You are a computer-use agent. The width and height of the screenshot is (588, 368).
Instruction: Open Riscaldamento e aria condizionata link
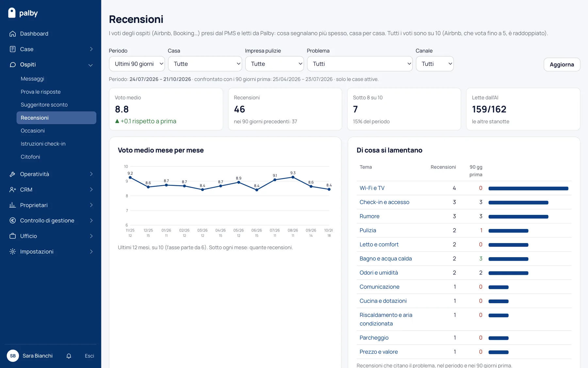click(x=386, y=319)
